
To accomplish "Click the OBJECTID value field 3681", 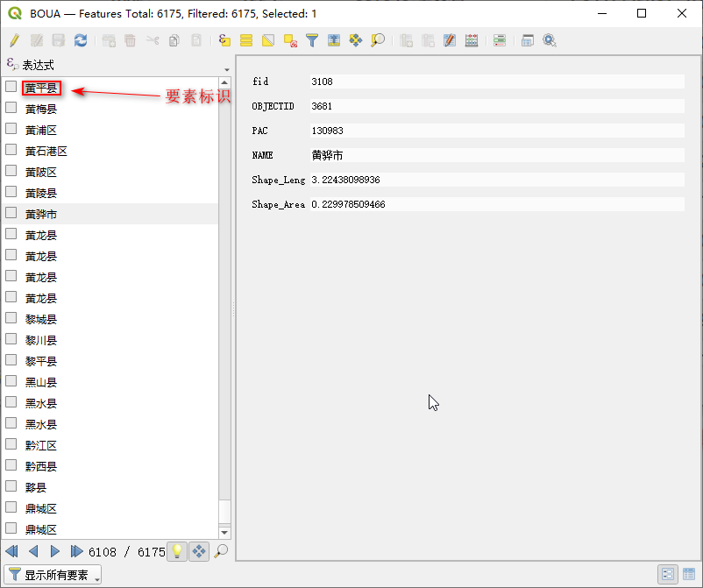I will [x=497, y=106].
